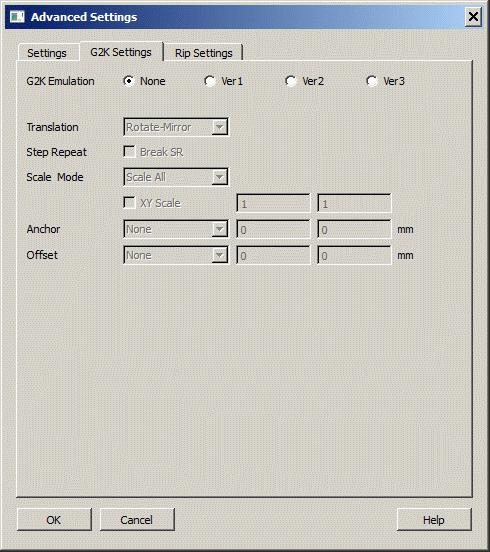Click the Advanced Settings title bar icon
The width and height of the screenshot is (490, 552).
click(17, 17)
